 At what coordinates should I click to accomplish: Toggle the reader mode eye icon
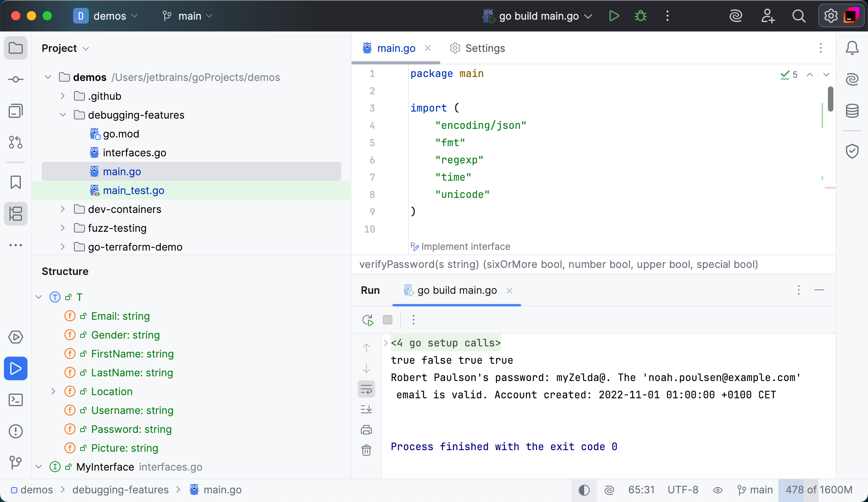coord(718,490)
